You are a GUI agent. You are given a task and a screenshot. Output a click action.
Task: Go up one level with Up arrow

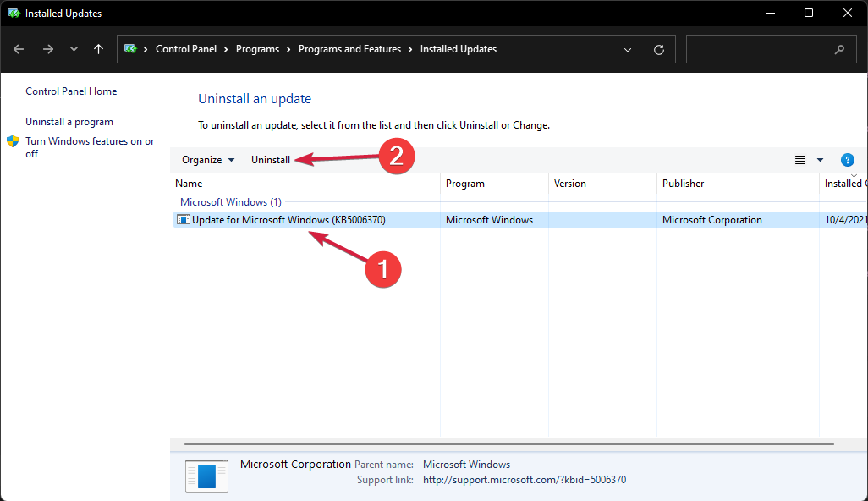pyautogui.click(x=98, y=49)
